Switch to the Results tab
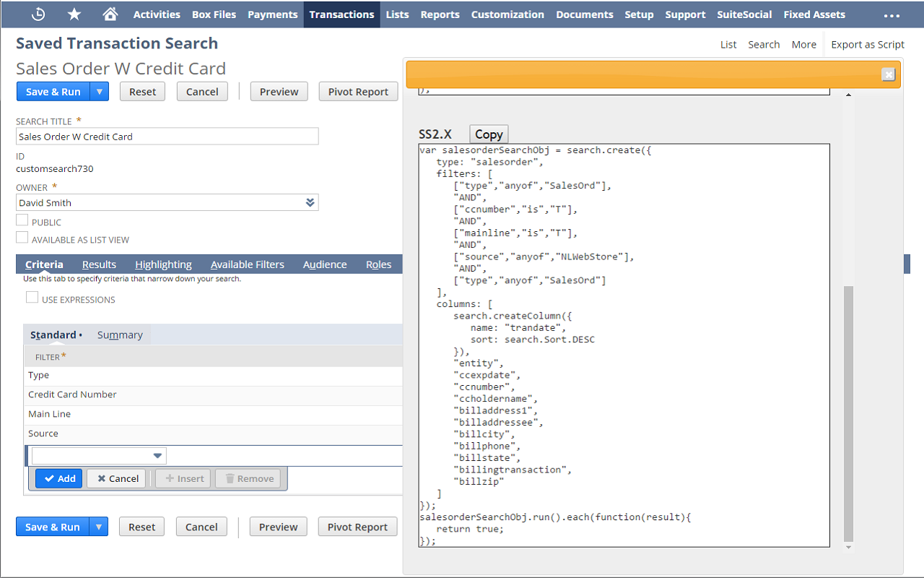Screen dimensions: 924x578 99,264
